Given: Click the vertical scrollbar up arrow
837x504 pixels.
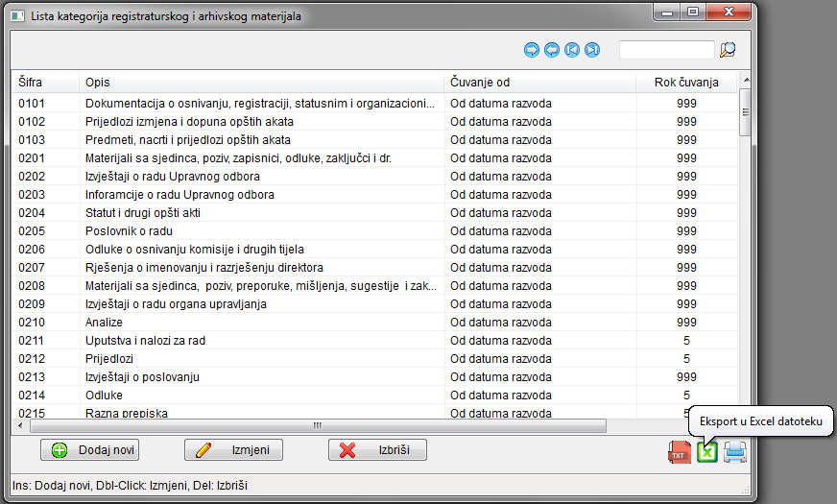Looking at the screenshot, I should pyautogui.click(x=745, y=82).
